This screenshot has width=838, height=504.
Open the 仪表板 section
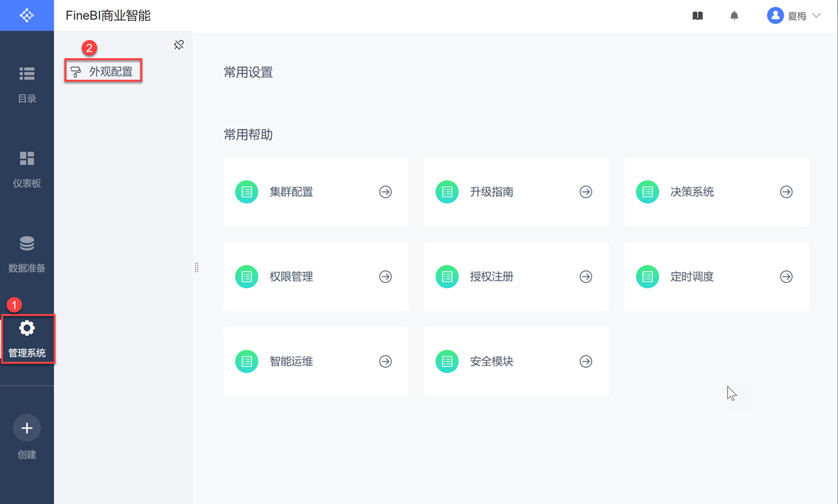[x=27, y=168]
